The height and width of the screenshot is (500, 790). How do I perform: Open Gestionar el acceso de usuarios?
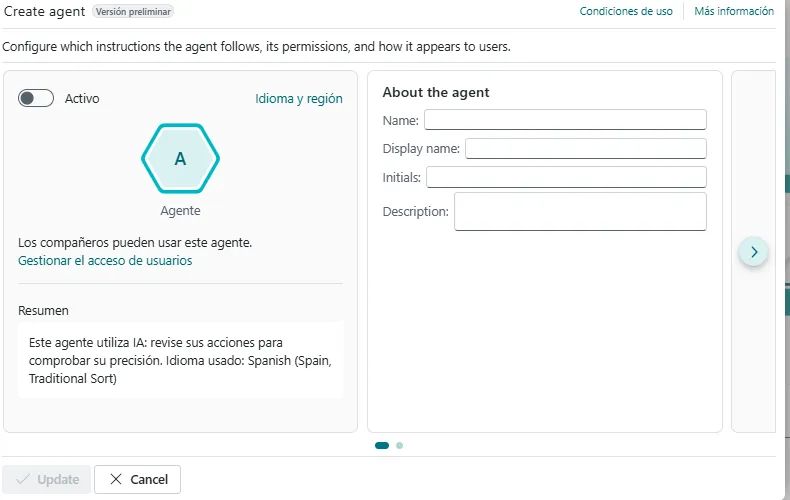click(105, 261)
